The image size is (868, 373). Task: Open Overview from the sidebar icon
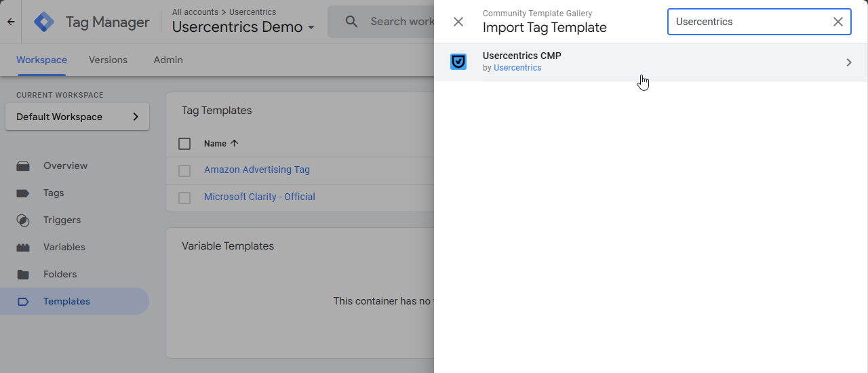pos(23,165)
